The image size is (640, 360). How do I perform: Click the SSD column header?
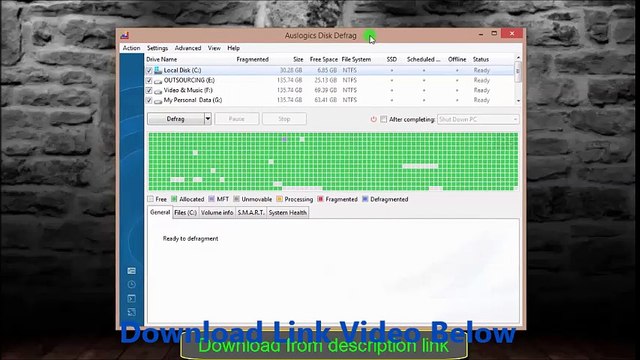tap(392, 60)
